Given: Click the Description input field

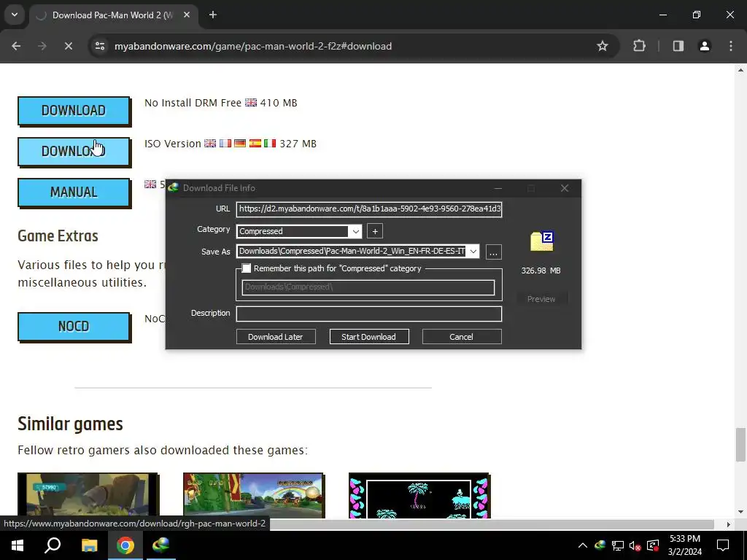Looking at the screenshot, I should (x=369, y=314).
